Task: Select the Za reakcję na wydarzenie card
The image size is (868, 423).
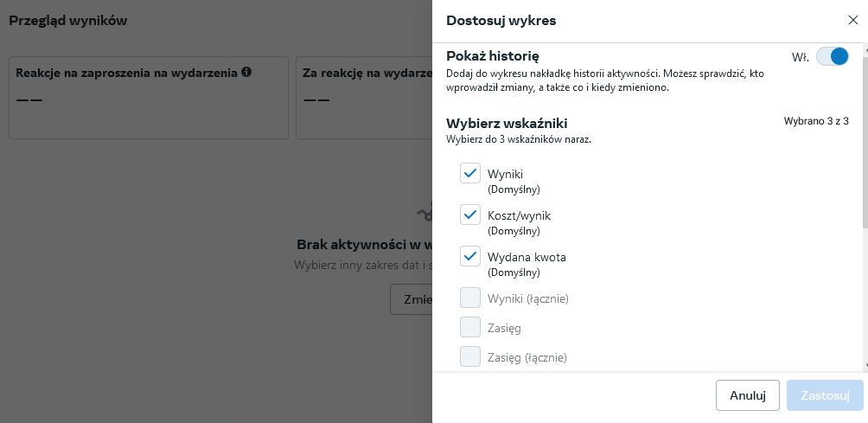Action: tap(363, 98)
